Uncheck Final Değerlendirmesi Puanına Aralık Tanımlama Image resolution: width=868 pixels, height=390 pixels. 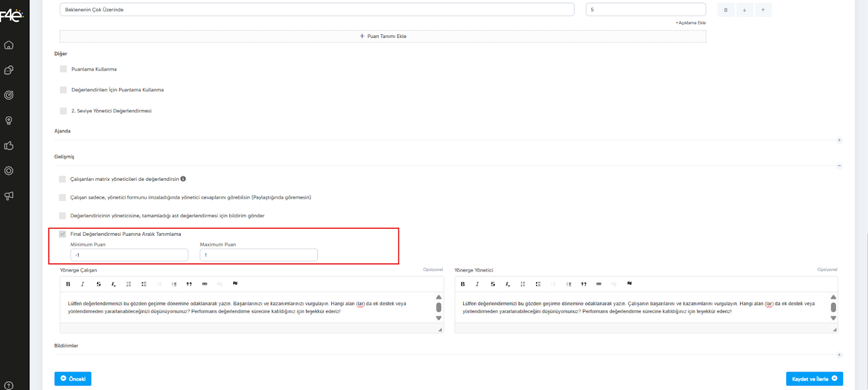62,234
